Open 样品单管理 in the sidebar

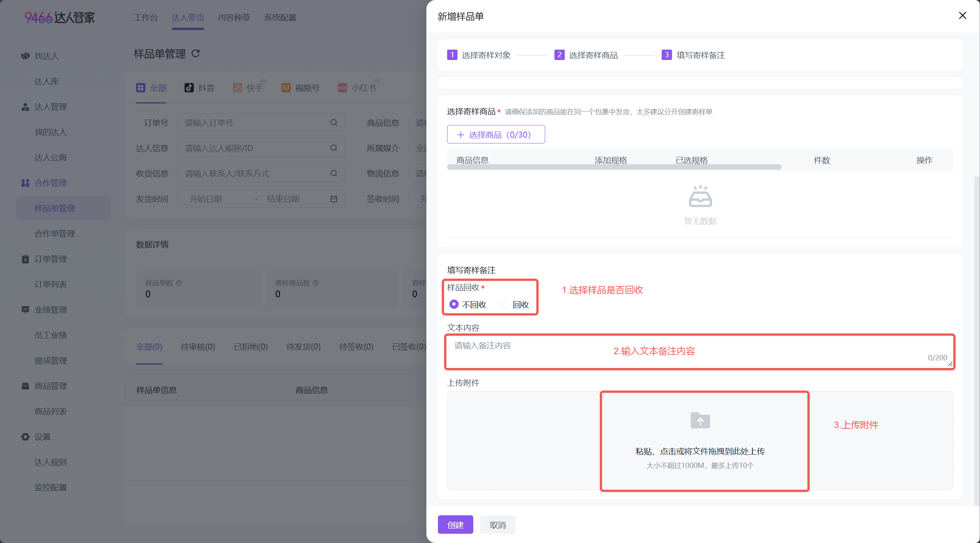click(63, 208)
